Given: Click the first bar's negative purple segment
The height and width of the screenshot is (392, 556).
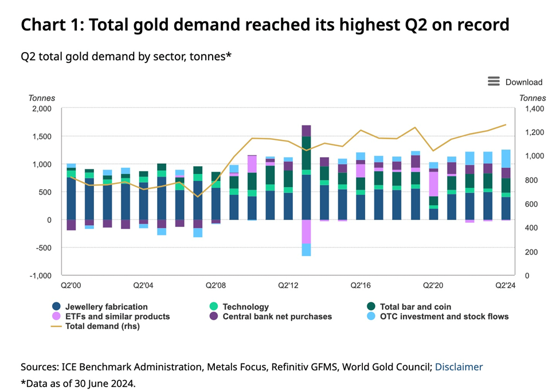Looking at the screenshot, I should pos(71,225).
